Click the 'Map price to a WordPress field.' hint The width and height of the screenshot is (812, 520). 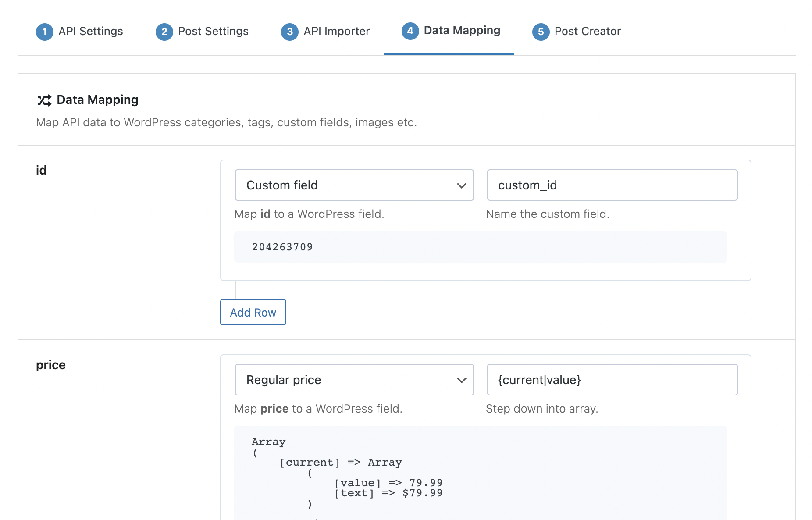[x=318, y=409]
